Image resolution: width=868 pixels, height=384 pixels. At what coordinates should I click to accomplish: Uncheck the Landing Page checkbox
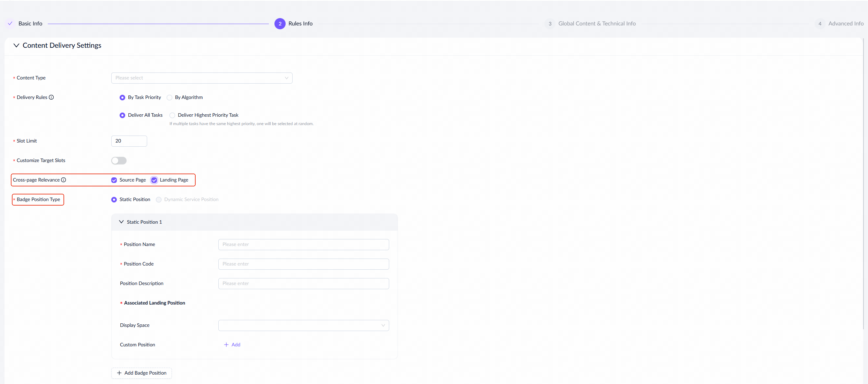154,180
